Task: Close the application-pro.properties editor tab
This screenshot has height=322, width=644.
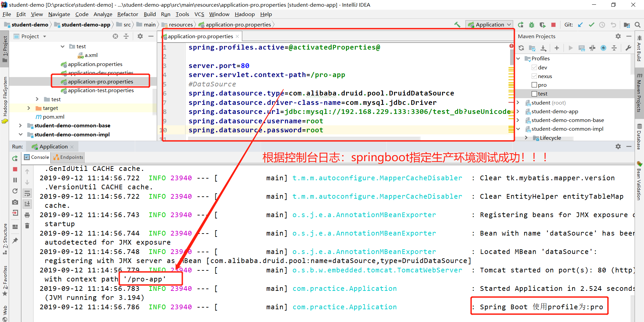Action: pos(237,36)
